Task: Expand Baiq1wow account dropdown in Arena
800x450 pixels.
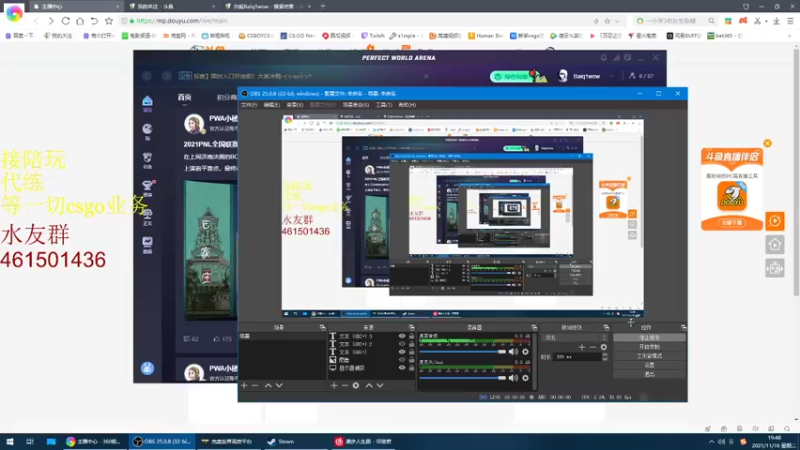Action: pos(611,76)
